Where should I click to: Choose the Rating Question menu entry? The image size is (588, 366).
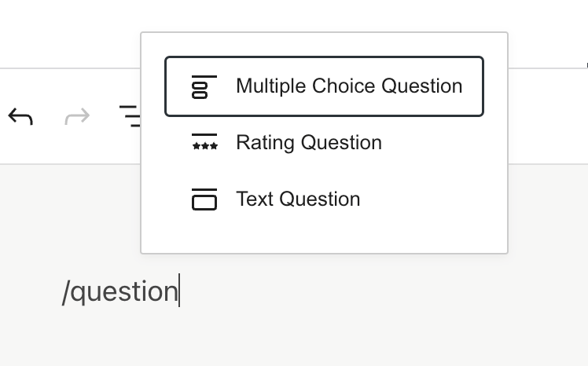(308, 143)
